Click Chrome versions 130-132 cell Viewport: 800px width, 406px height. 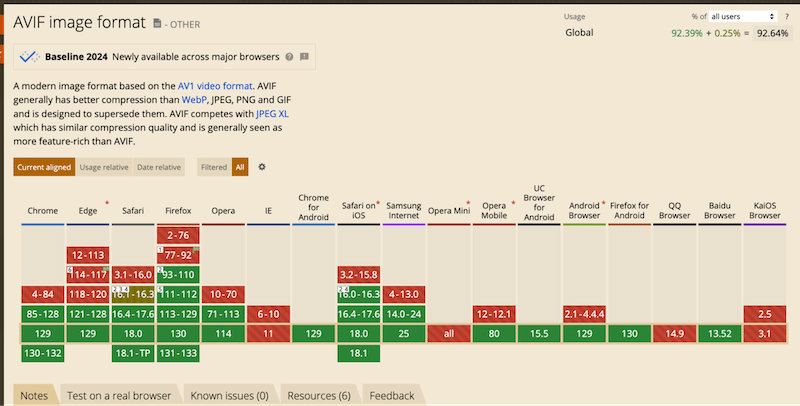click(x=43, y=353)
